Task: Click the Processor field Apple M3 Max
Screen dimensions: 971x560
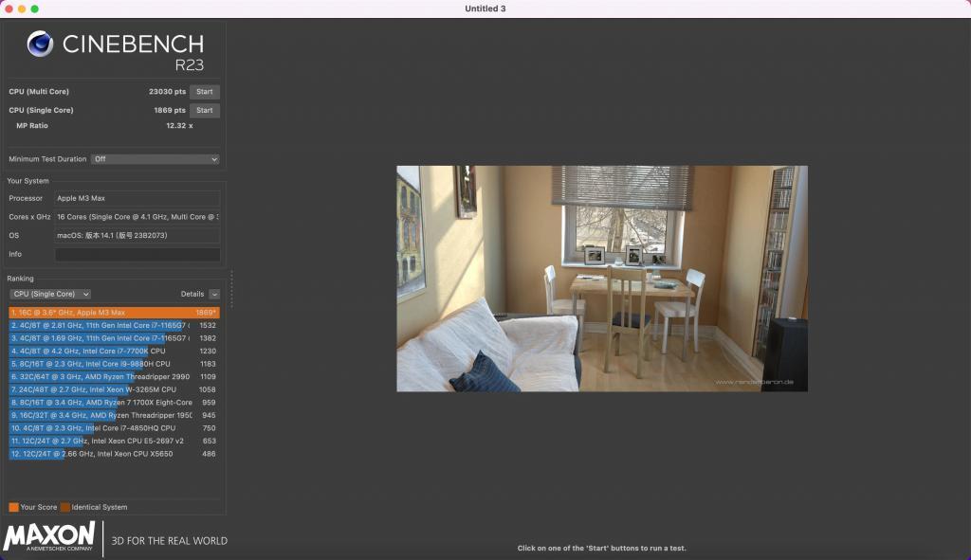Action: (137, 199)
